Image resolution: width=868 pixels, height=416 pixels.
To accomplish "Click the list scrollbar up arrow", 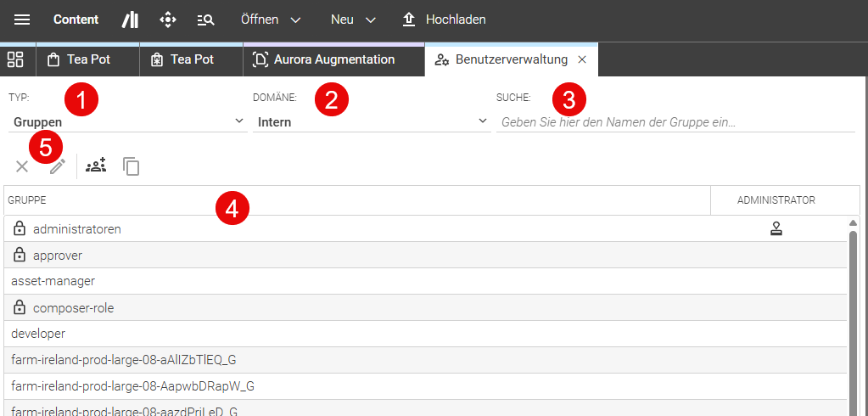I will click(x=853, y=222).
